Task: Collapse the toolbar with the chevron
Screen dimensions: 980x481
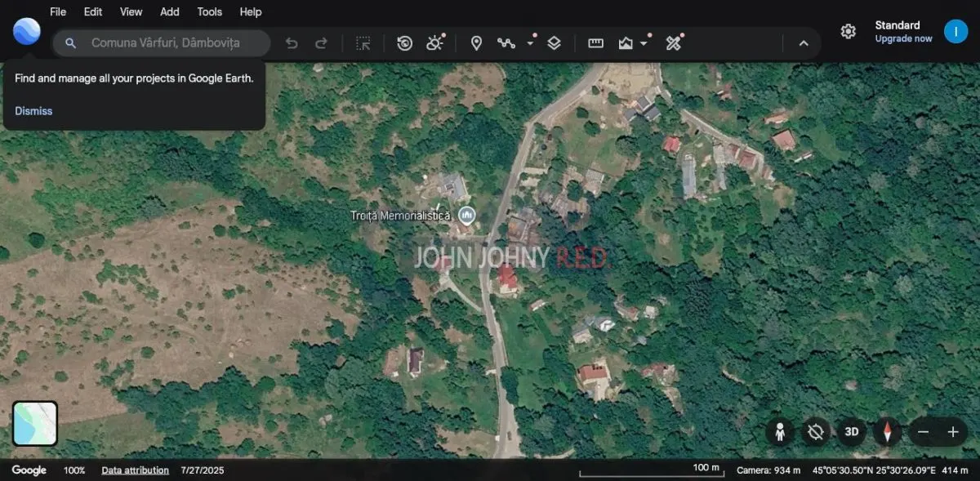Action: click(804, 43)
